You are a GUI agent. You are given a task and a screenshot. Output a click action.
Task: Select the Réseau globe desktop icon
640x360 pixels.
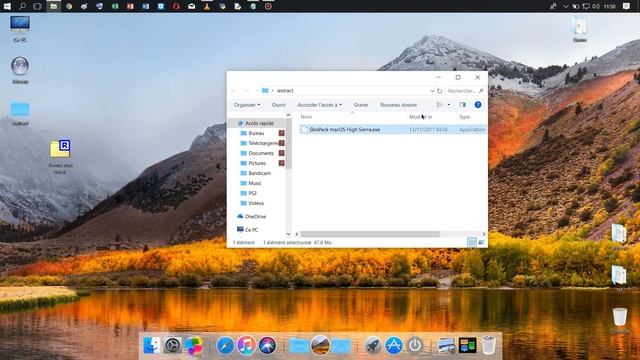tap(20, 70)
